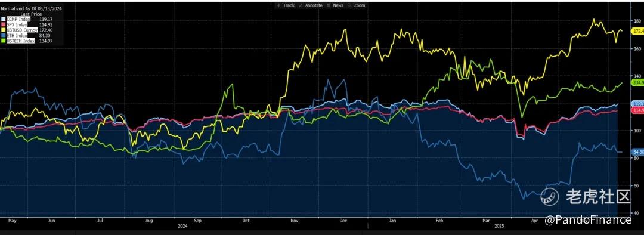
Task: Click the Jan label on the time axis
Action: [392, 221]
